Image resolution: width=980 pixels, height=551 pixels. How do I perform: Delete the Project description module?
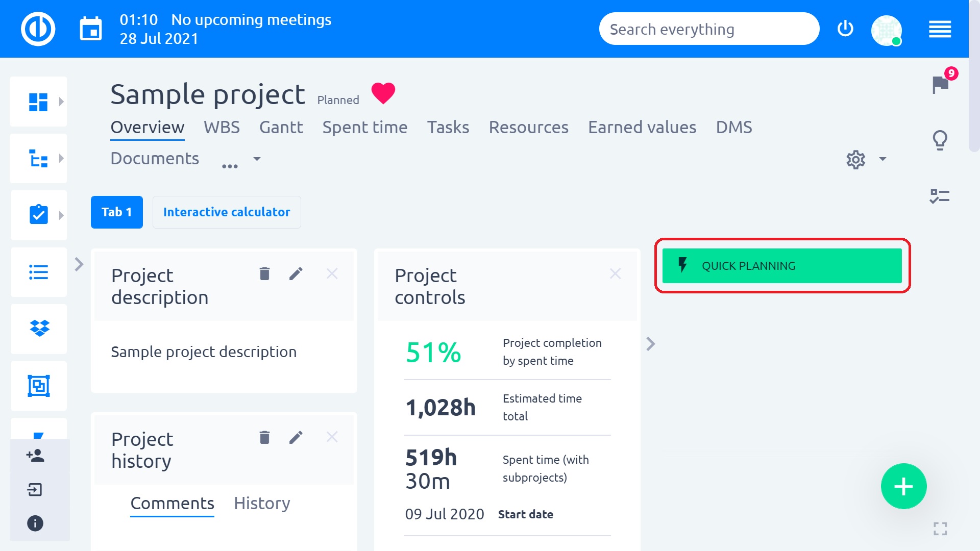(264, 274)
